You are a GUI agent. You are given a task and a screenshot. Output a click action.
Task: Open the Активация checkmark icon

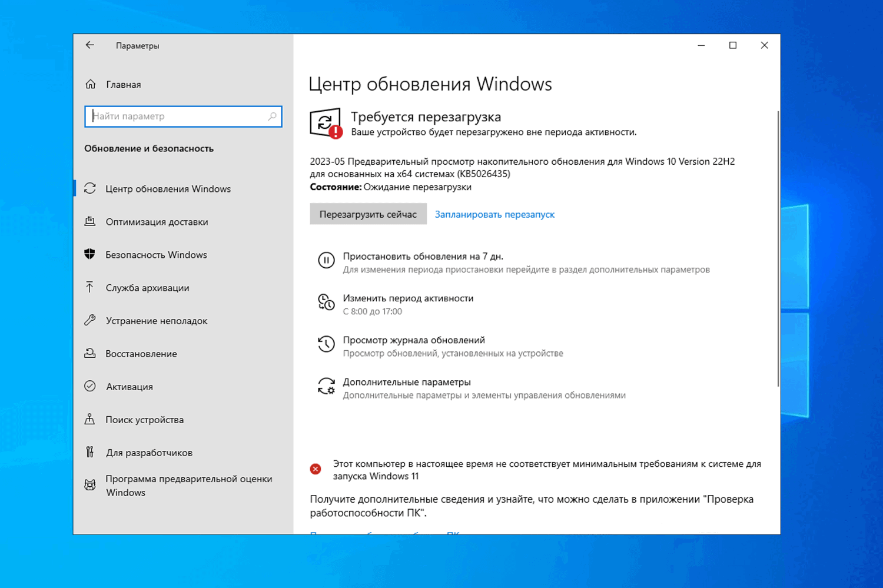[90, 386]
